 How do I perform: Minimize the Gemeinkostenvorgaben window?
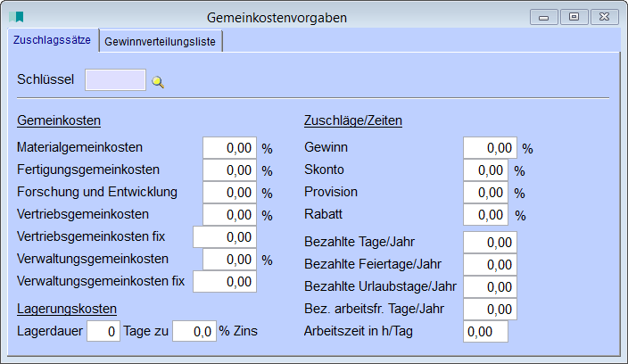pos(543,17)
